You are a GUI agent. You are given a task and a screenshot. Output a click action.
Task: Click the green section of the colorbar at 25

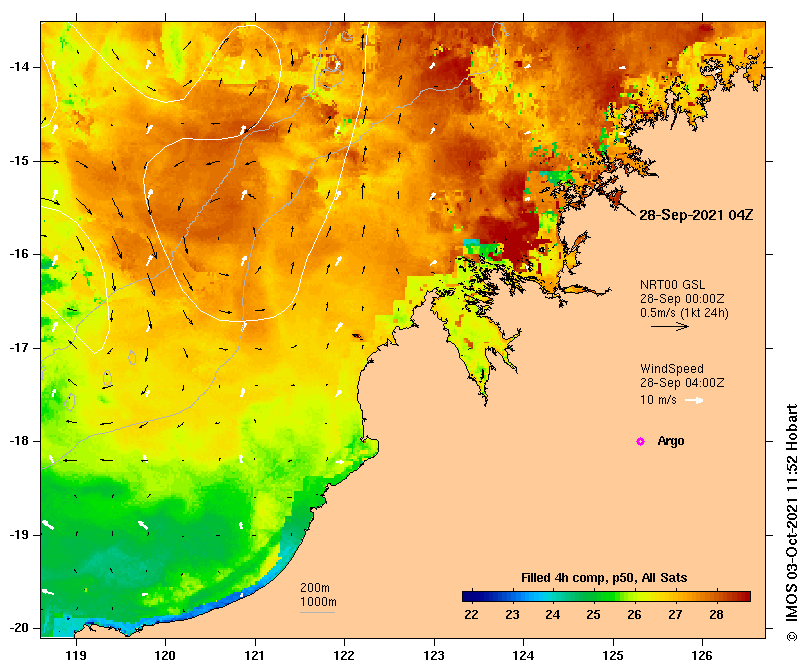[593, 597]
